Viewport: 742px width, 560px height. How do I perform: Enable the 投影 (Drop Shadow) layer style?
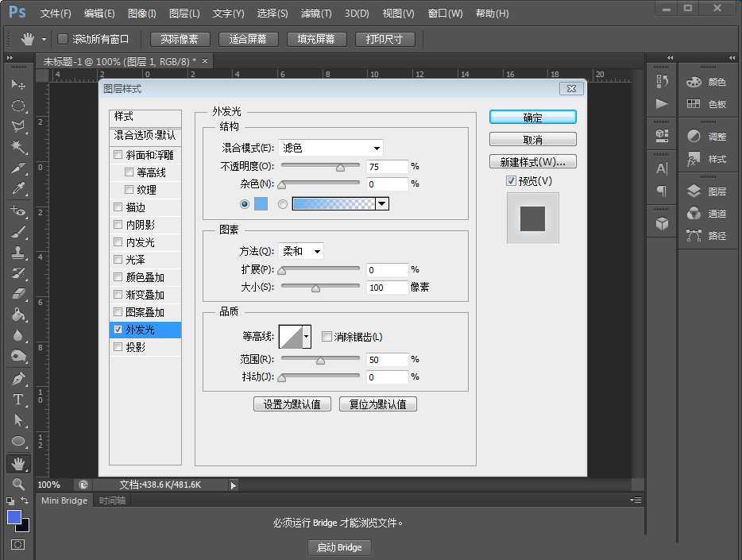coord(118,346)
